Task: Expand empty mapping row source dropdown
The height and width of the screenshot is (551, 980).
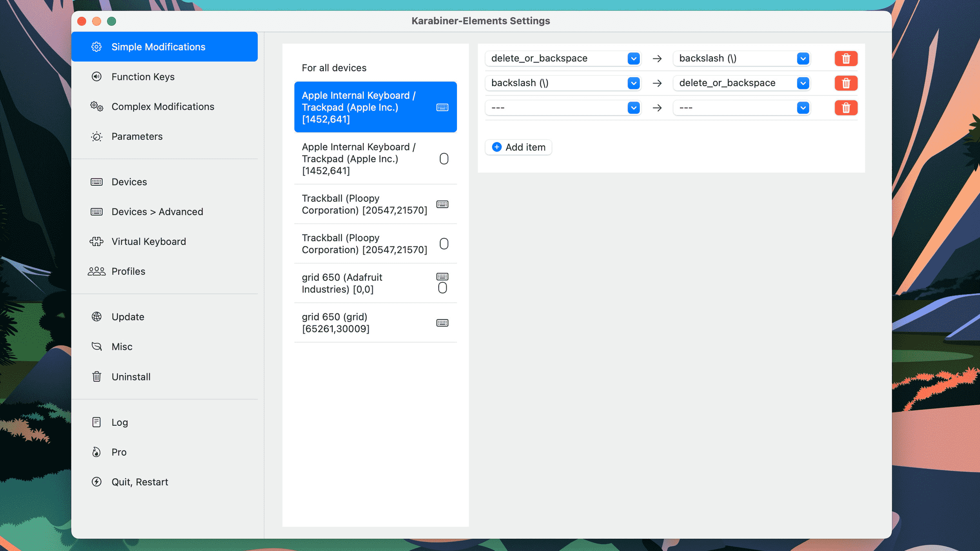Action: (x=633, y=108)
